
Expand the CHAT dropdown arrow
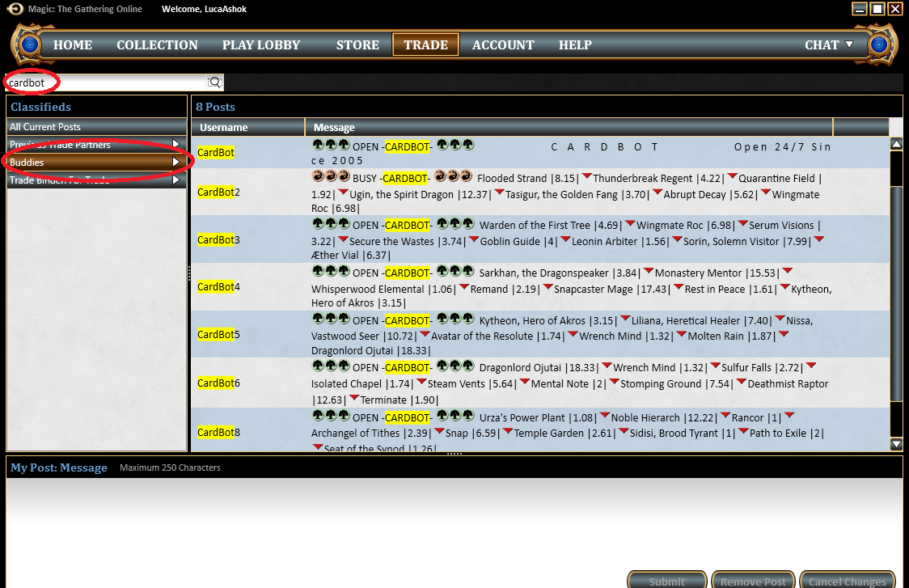click(849, 44)
